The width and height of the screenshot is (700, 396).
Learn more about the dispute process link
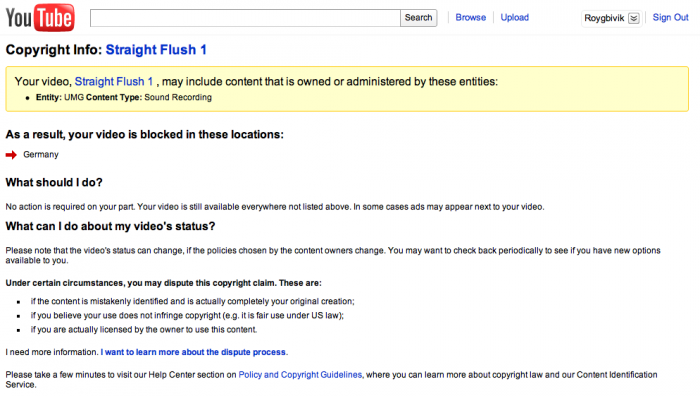pyautogui.click(x=194, y=352)
